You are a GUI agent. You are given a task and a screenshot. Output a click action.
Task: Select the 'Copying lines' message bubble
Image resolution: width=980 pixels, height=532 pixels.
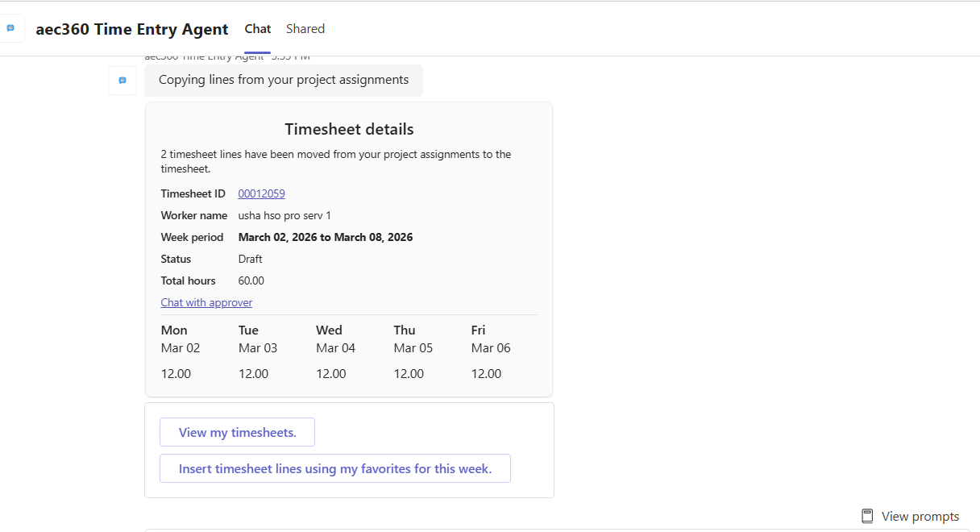point(283,80)
